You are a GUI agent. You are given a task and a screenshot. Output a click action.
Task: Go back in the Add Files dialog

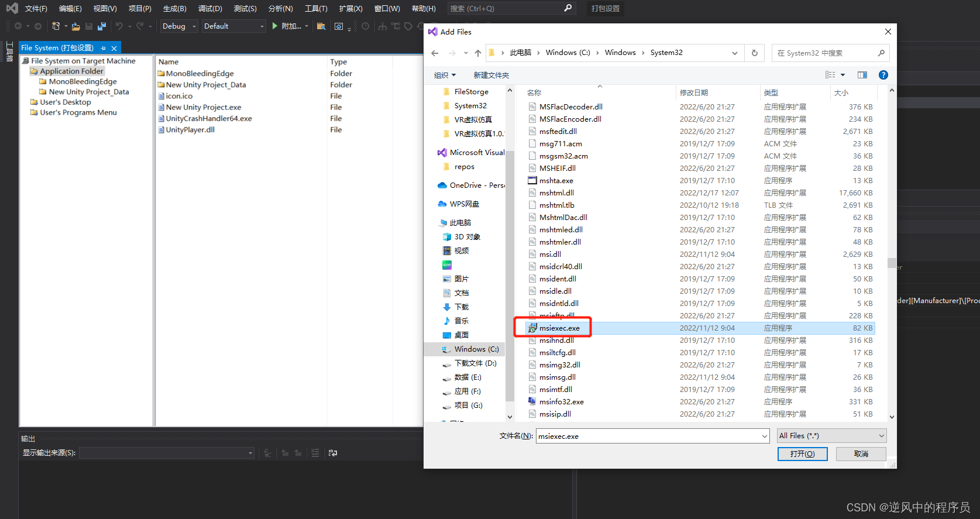coord(435,53)
